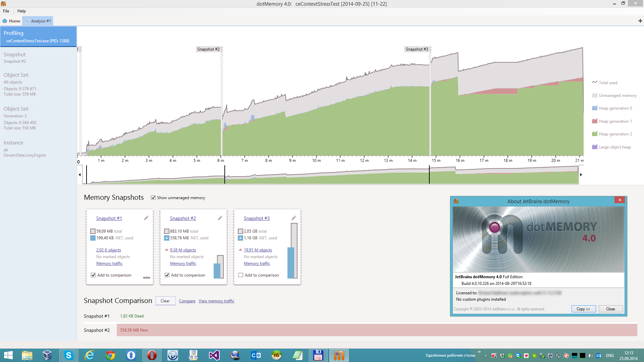Screen dimensions: 644x362
Task: Open the 2,02 K objects link
Action: (109, 250)
